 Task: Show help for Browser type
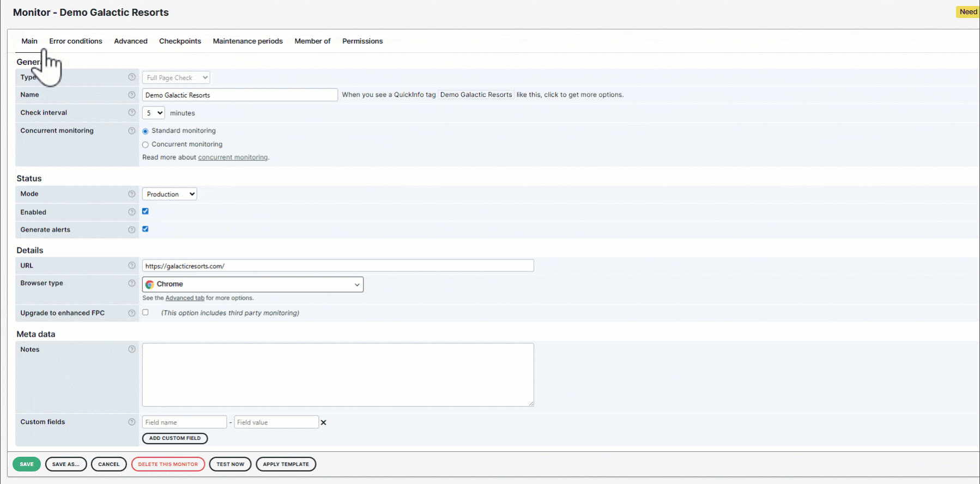point(131,283)
